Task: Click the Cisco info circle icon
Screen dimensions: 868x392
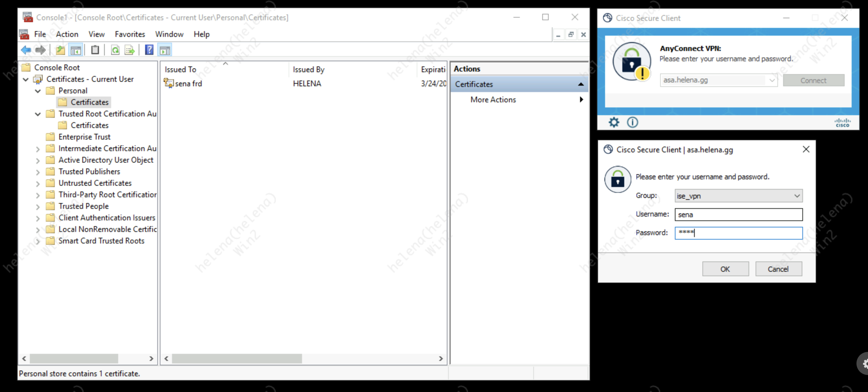Action: (x=632, y=122)
